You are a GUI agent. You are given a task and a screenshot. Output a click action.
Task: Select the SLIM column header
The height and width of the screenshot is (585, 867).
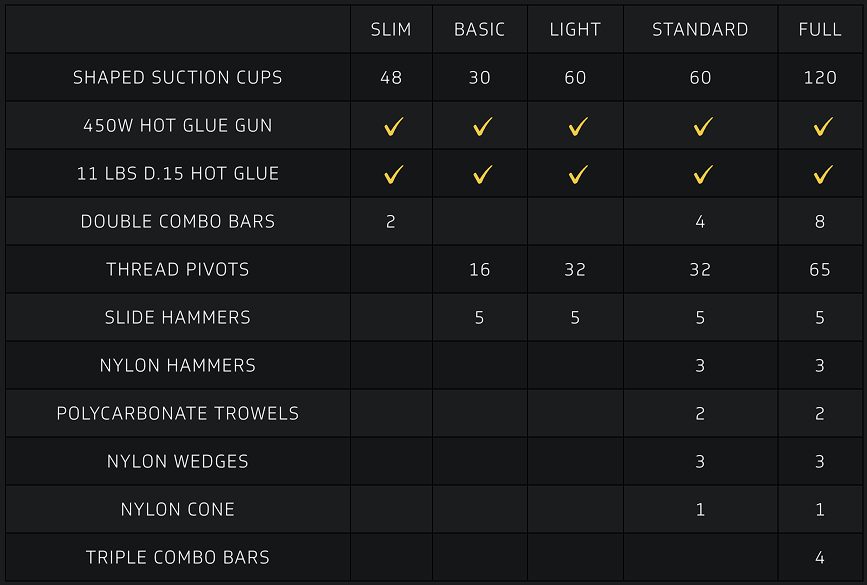tap(391, 29)
